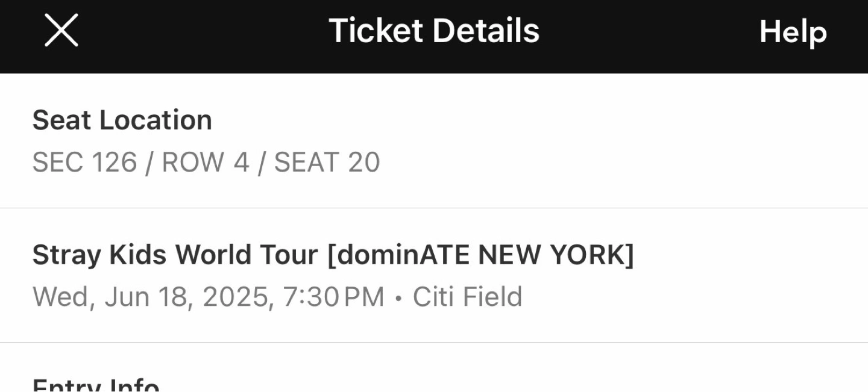Image resolution: width=868 pixels, height=392 pixels.
Task: Select the Seat Location heading
Action: point(122,120)
